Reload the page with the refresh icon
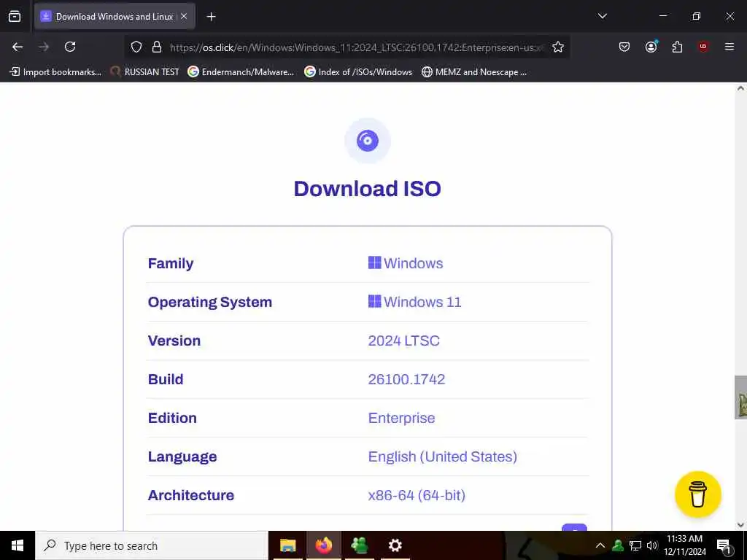The width and height of the screenshot is (747, 560). (x=70, y=47)
